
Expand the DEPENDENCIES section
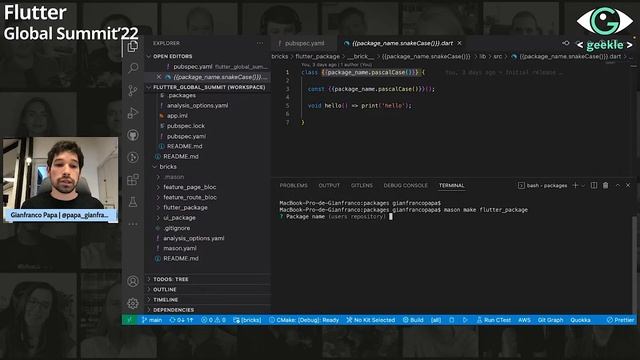tap(208, 310)
